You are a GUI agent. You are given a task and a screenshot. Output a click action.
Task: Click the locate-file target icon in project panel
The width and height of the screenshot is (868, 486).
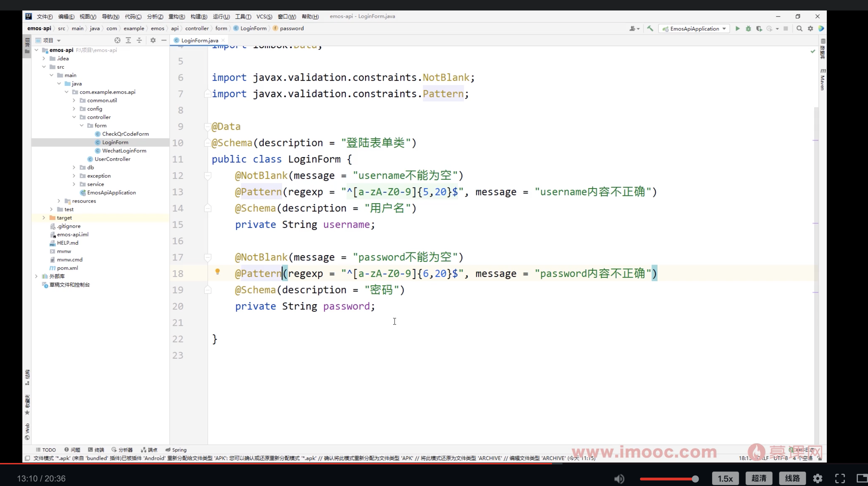click(117, 40)
